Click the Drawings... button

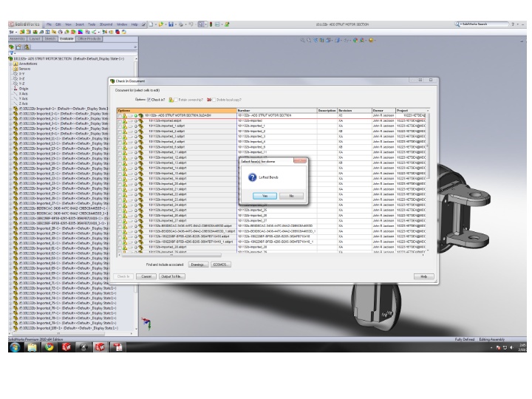coord(198,265)
